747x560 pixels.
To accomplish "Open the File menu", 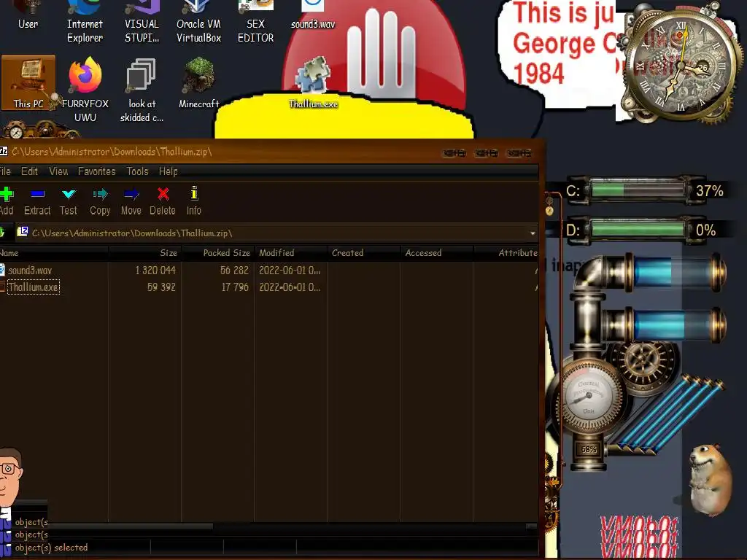I will [5, 171].
